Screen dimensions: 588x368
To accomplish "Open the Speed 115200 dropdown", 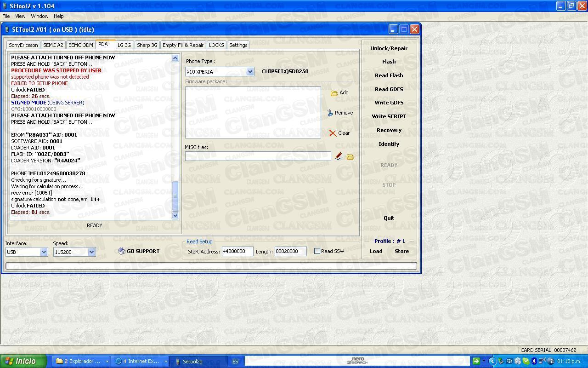I will (x=91, y=252).
